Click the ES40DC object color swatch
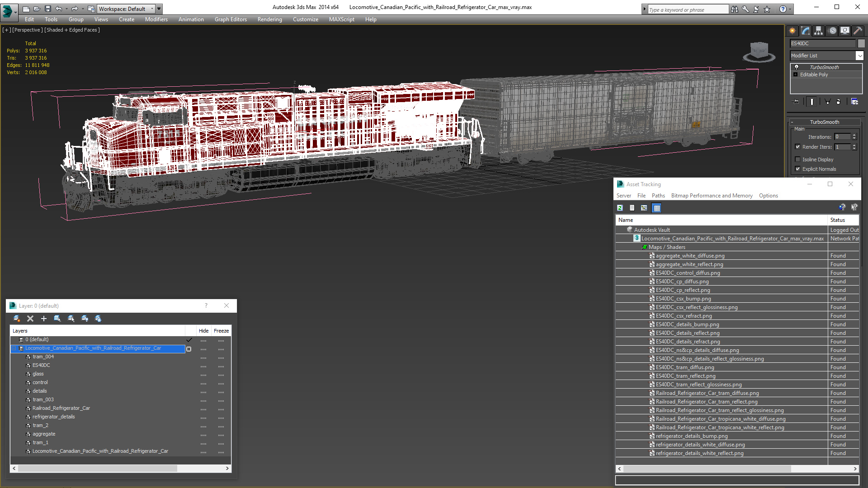This screenshot has height=488, width=868. pos(861,43)
